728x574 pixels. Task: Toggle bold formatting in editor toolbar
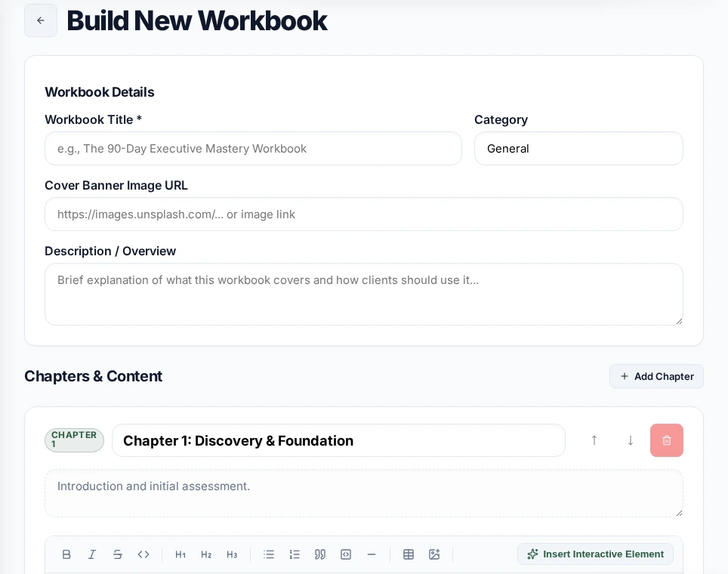coord(66,554)
